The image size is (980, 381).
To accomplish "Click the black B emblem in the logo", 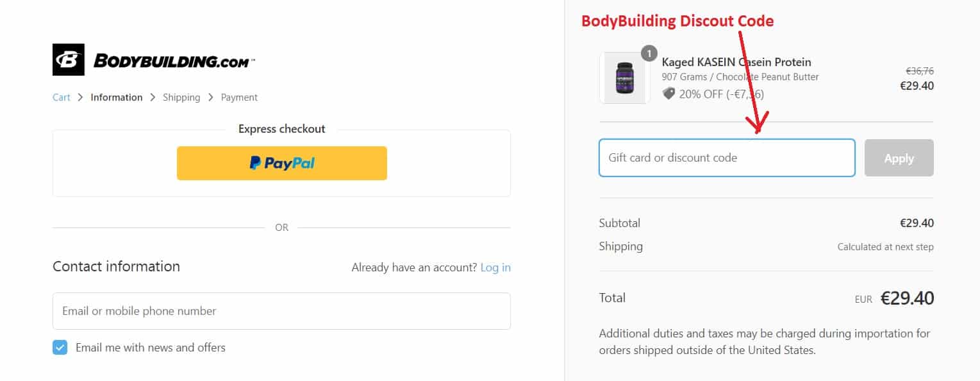I will click(67, 59).
